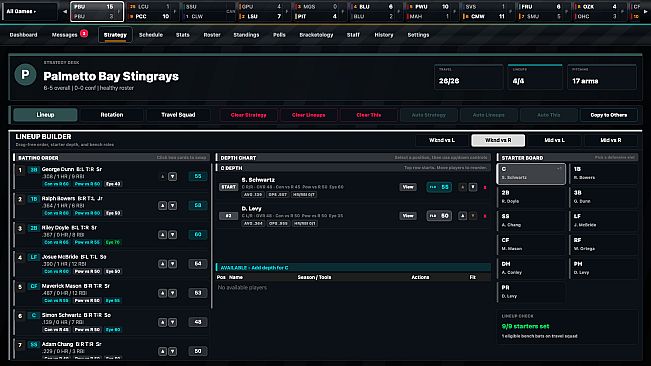Select the SS slot on Starter Board
Screen dimensions: 651x366
point(530,220)
